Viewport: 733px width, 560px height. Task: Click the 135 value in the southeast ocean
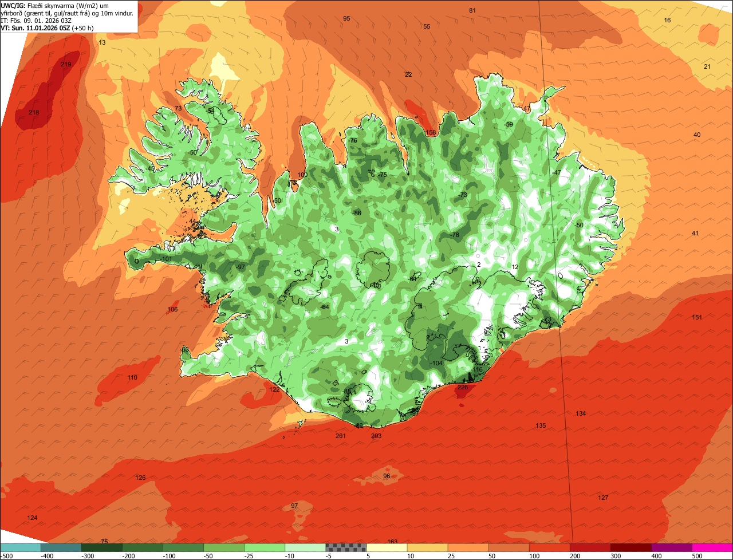pyautogui.click(x=541, y=425)
